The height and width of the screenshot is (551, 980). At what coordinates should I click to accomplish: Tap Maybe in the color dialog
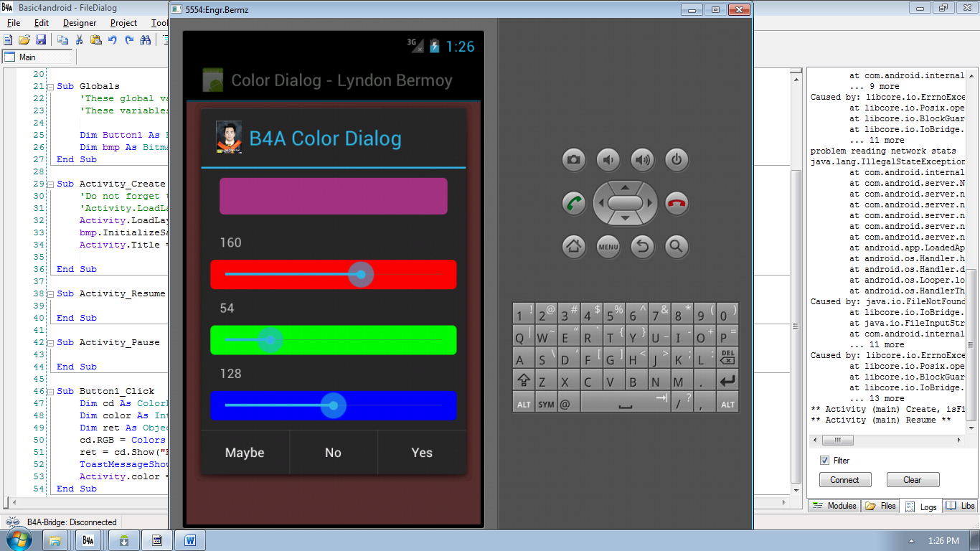coord(245,453)
